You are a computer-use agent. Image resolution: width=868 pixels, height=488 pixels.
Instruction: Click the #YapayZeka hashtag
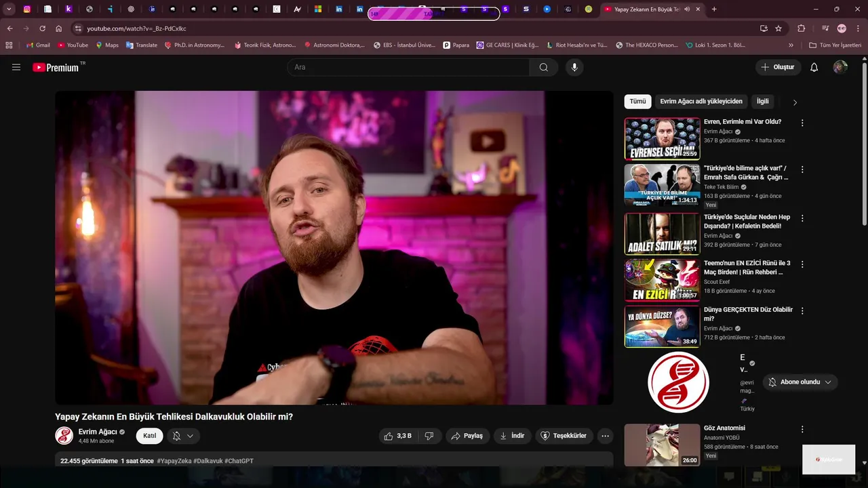pyautogui.click(x=174, y=461)
